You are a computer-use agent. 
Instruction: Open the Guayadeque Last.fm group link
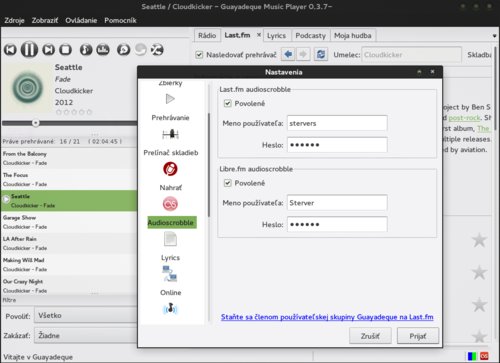click(327, 317)
